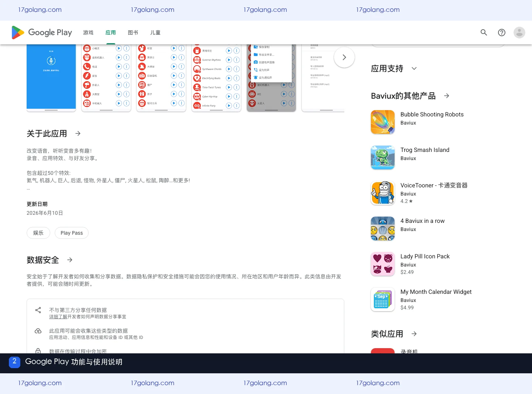Advance screenshots with the next arrow button
Screen dimensions: 532x394
pyautogui.click(x=344, y=57)
